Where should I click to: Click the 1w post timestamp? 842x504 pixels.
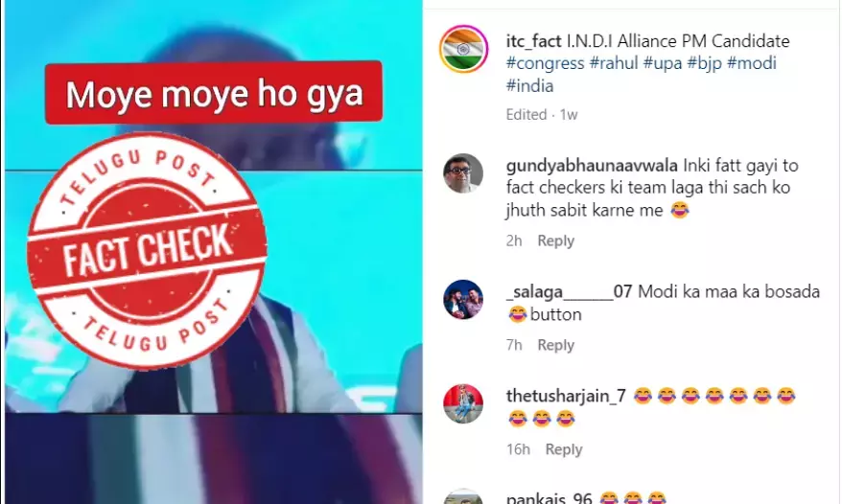(x=568, y=115)
